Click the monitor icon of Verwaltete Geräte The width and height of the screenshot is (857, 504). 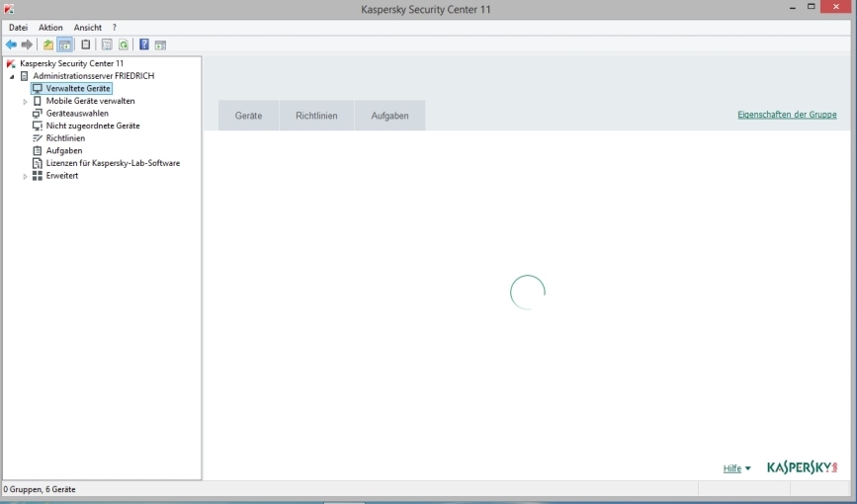38,89
